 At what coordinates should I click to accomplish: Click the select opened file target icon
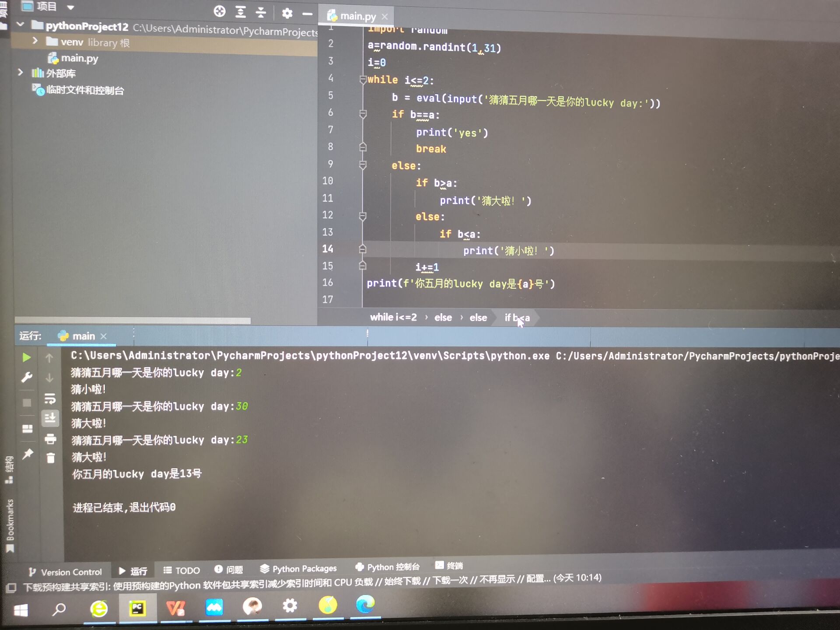(x=220, y=11)
